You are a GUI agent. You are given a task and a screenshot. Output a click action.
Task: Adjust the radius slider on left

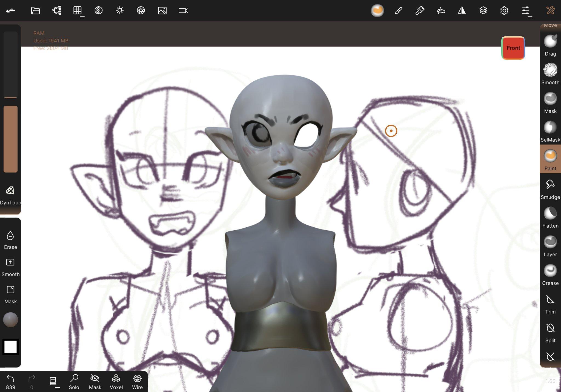pyautogui.click(x=10, y=65)
